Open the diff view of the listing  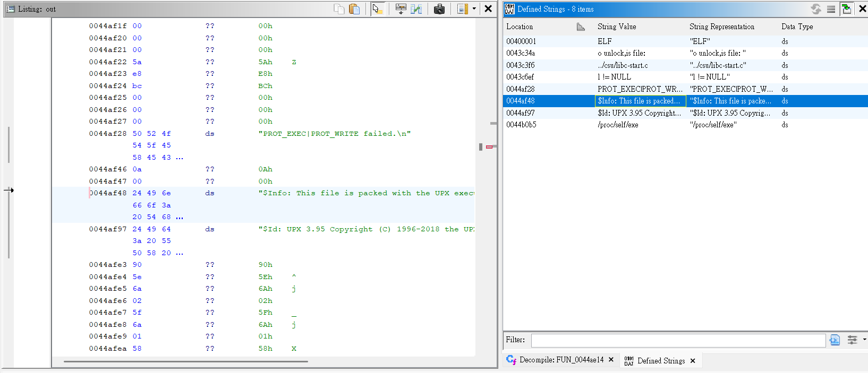tap(416, 9)
